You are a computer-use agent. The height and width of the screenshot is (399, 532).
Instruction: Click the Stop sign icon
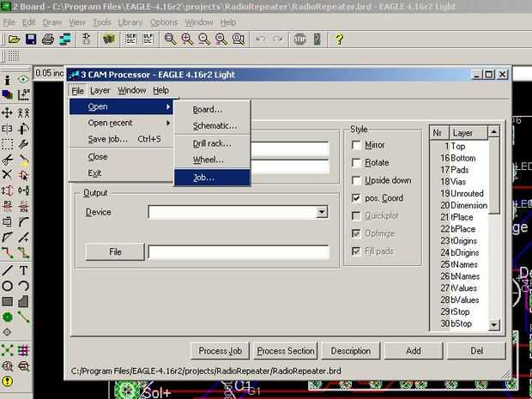[x=300, y=39]
